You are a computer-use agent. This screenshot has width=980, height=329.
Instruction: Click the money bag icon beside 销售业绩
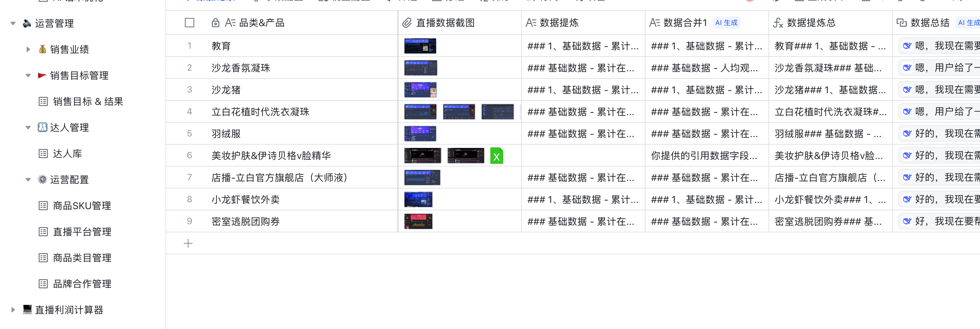[x=43, y=49]
